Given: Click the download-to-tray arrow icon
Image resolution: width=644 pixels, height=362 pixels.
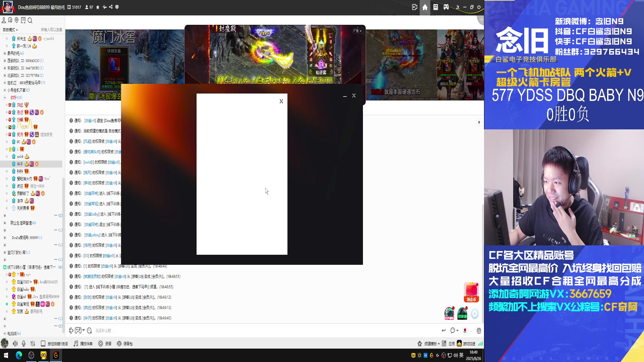Looking at the screenshot, I should pyautogui.click(x=458, y=7).
